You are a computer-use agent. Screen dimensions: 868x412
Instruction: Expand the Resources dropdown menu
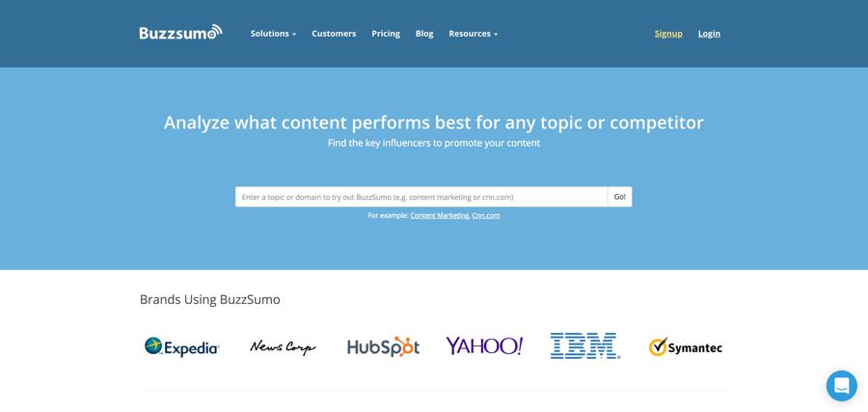point(473,34)
